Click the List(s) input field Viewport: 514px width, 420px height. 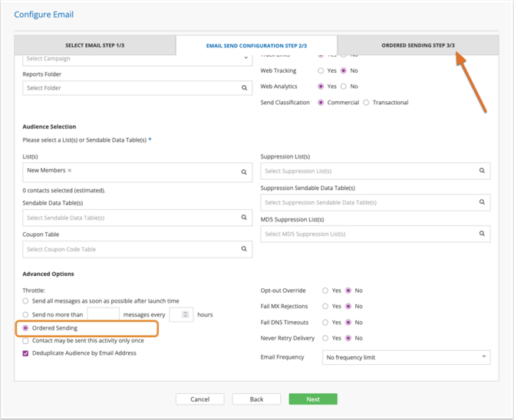(x=137, y=172)
